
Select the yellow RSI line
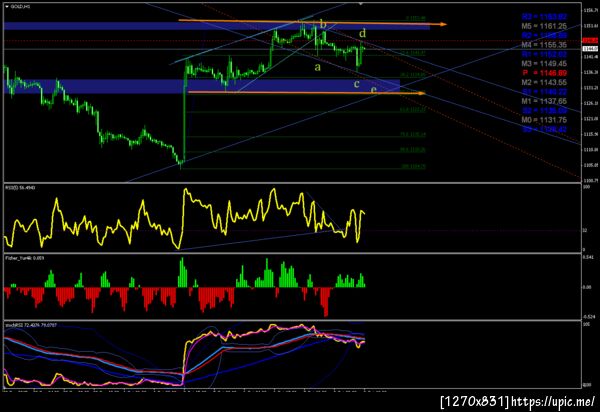(x=184, y=218)
